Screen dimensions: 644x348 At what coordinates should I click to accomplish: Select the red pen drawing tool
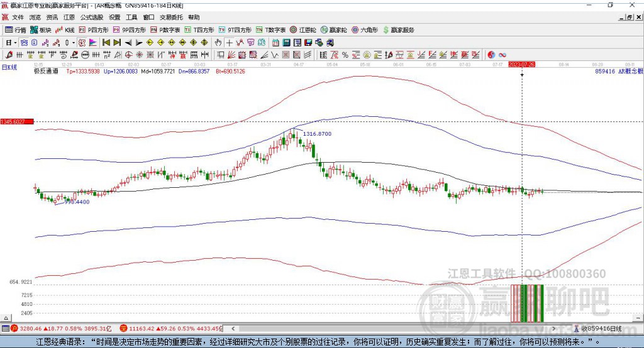tap(9, 55)
